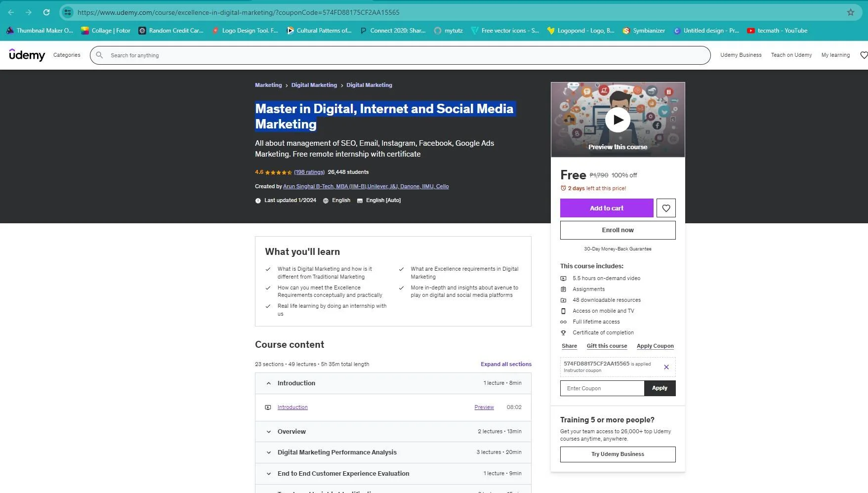The width and height of the screenshot is (868, 493).
Task: Click Enroll now
Action: tap(618, 230)
